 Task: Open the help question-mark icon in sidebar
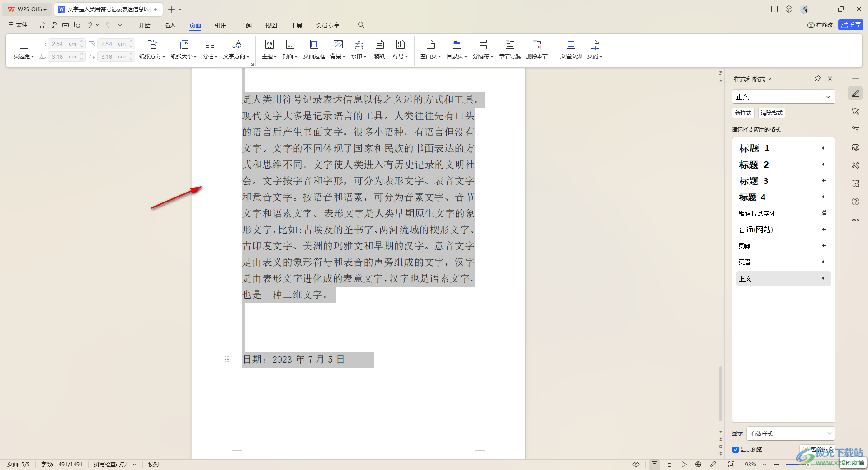(x=855, y=202)
